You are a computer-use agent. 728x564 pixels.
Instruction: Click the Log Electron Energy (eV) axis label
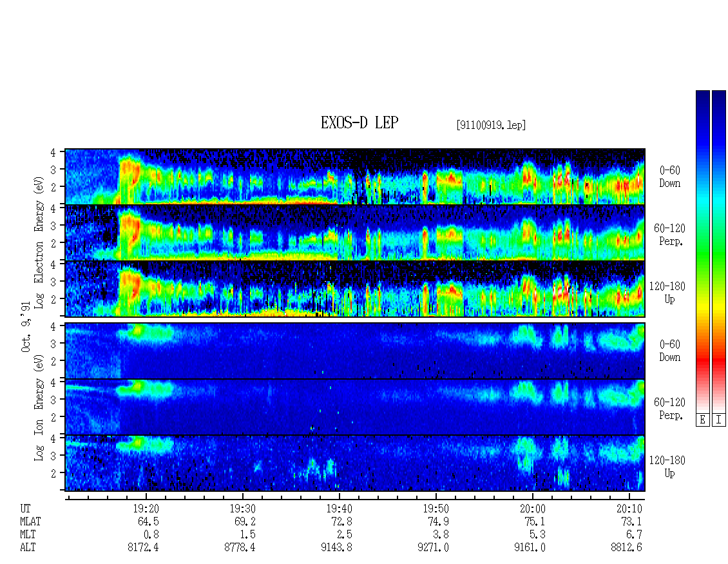point(39,242)
